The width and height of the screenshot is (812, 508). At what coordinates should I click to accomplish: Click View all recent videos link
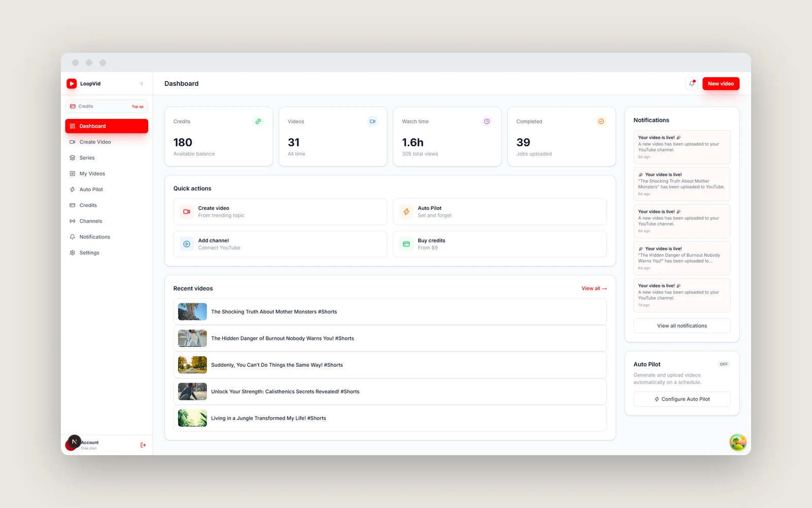pyautogui.click(x=594, y=289)
